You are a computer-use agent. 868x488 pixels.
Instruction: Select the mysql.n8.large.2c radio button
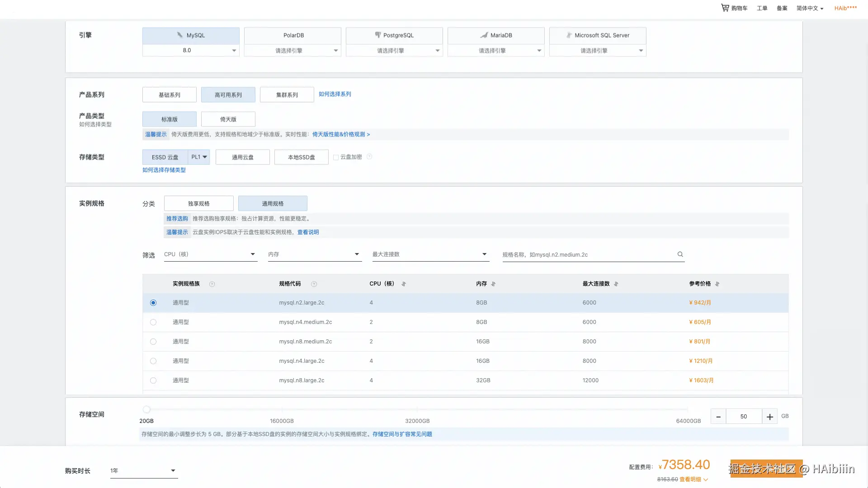point(153,380)
